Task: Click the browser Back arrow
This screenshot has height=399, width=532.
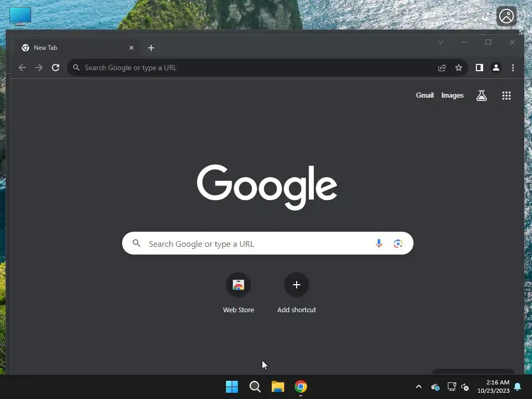Action: pos(22,68)
